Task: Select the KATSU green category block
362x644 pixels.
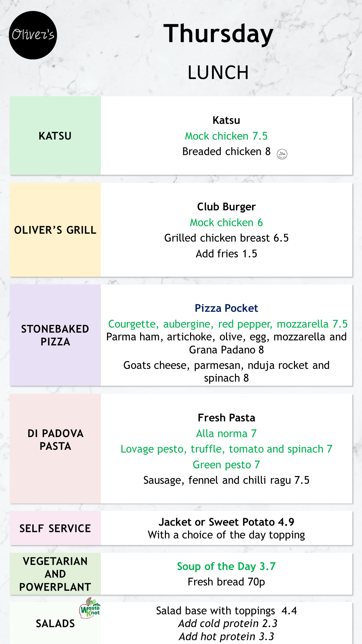Action: point(55,136)
